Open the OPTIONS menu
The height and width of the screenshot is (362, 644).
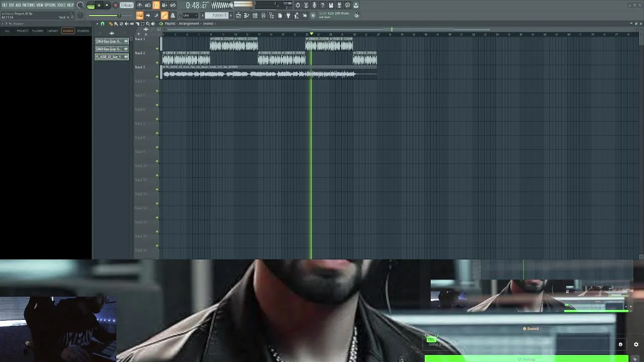click(50, 5)
